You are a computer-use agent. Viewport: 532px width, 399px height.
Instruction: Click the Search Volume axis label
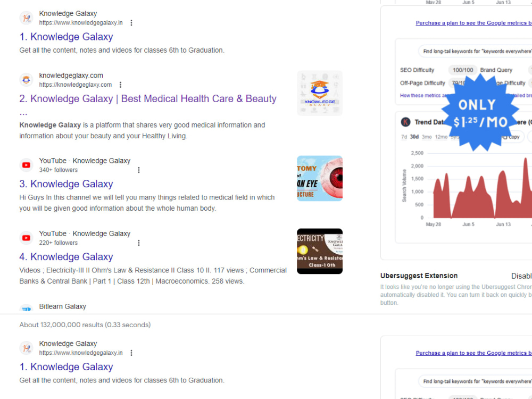(x=404, y=186)
